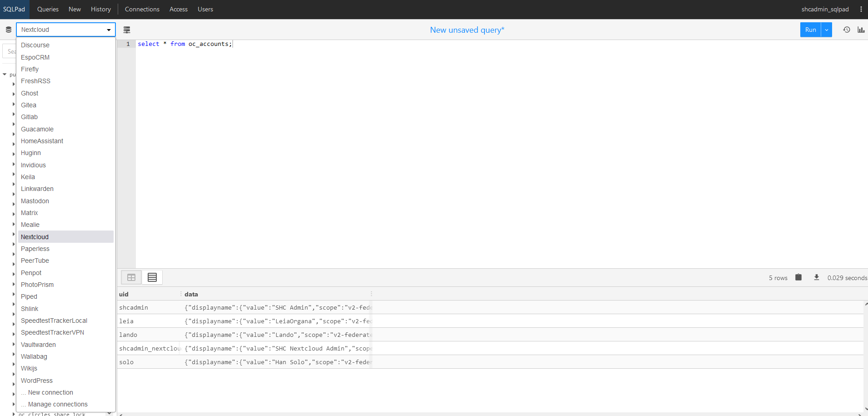This screenshot has height=416, width=868.
Task: Select WordPress connection
Action: pos(66,381)
